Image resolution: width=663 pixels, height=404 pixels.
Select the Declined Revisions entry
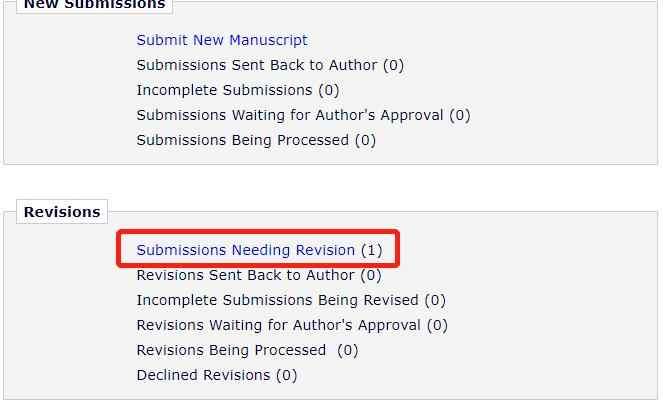click(204, 375)
